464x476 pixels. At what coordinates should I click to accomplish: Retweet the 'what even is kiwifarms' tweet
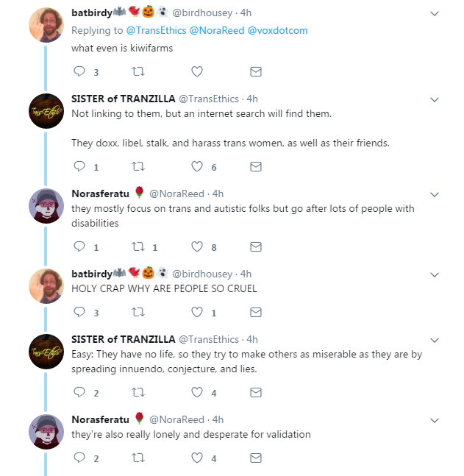[x=138, y=71]
